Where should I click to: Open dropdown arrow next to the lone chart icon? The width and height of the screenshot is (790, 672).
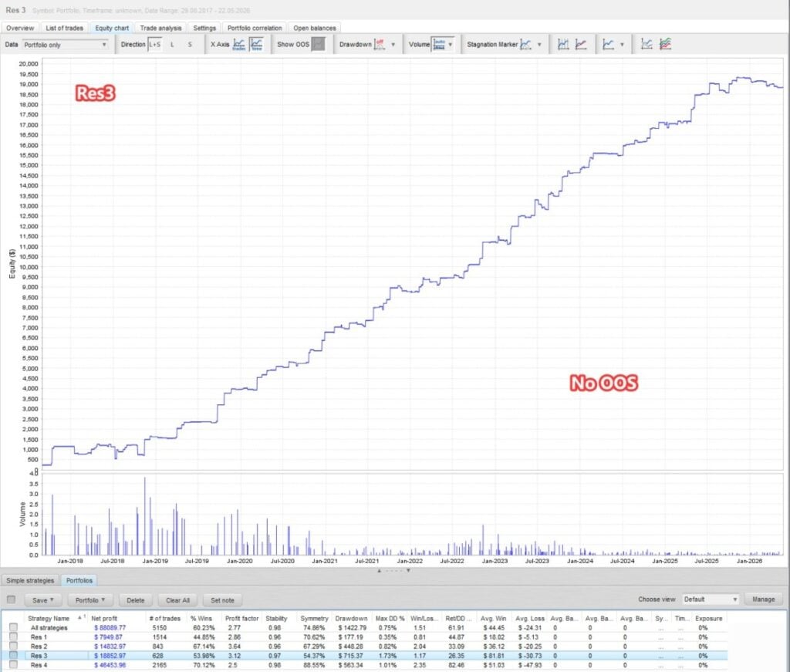[x=622, y=44]
